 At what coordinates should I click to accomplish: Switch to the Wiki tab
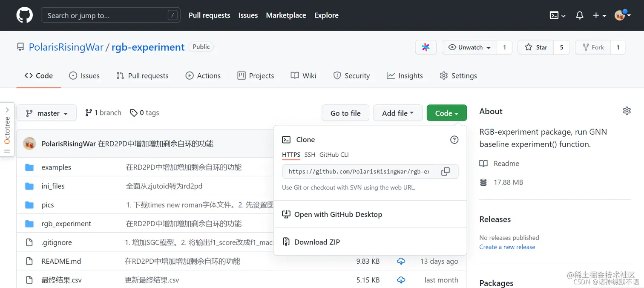click(x=303, y=75)
